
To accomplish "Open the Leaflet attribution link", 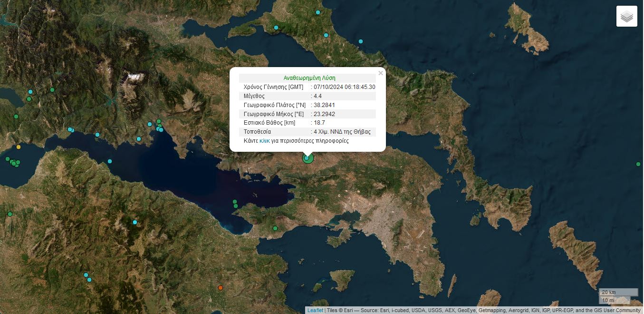I will pyautogui.click(x=315, y=310).
